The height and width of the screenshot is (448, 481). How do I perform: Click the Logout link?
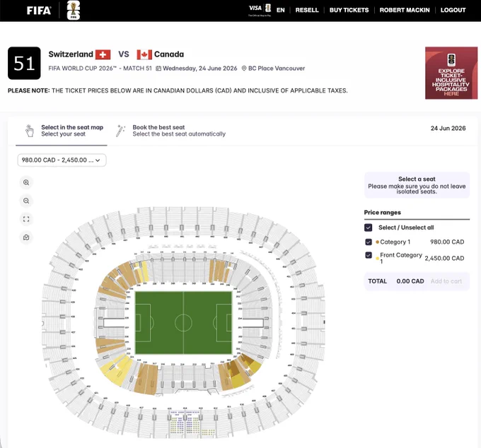tap(453, 10)
